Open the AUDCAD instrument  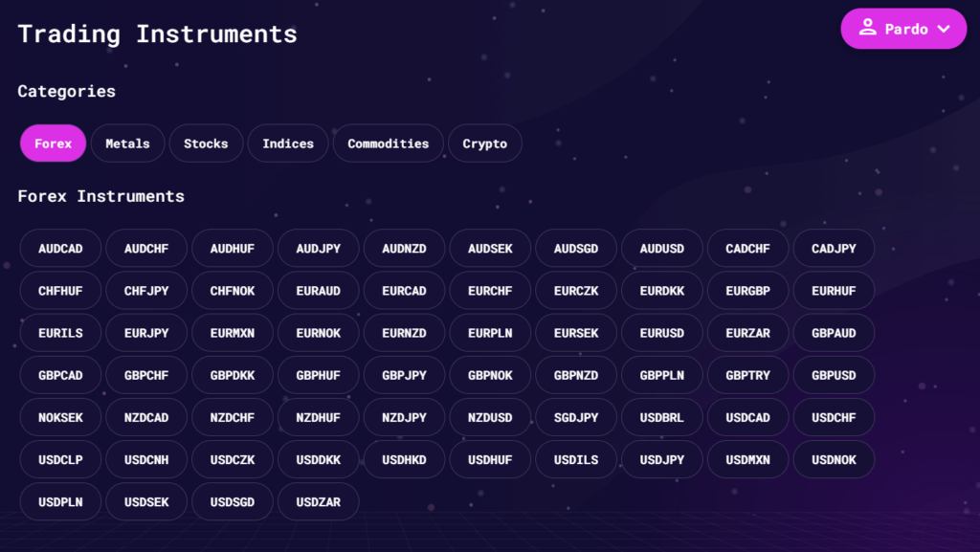60,248
